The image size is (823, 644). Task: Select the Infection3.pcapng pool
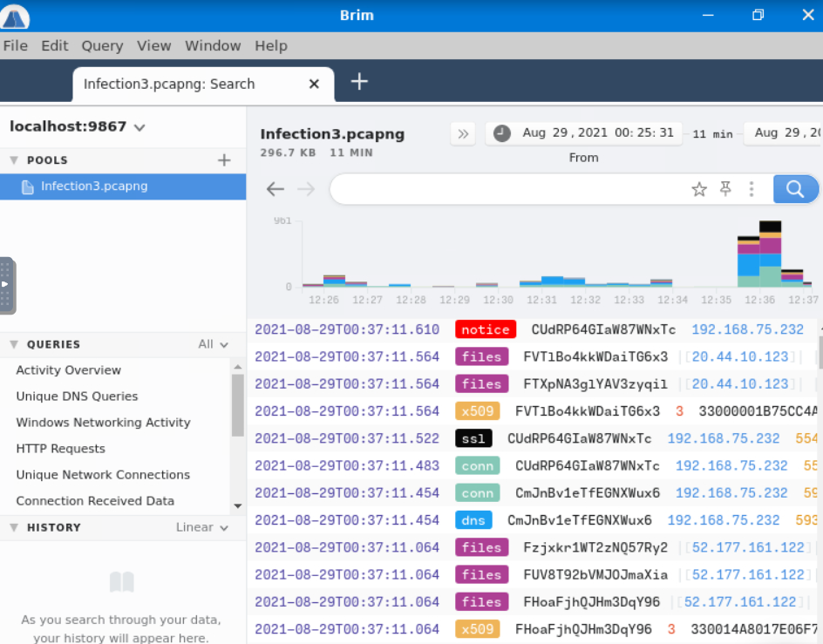pyautogui.click(x=123, y=186)
